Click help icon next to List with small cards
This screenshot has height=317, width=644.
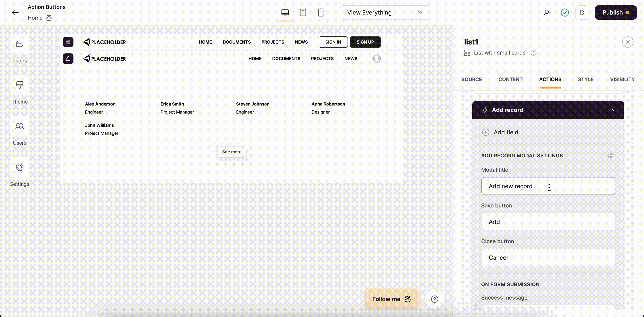pyautogui.click(x=534, y=53)
